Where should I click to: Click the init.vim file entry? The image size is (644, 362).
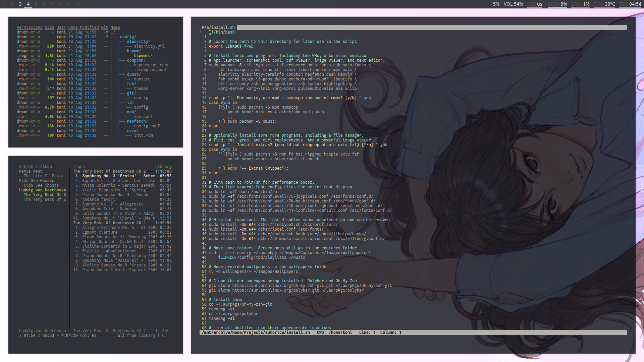pos(143,135)
